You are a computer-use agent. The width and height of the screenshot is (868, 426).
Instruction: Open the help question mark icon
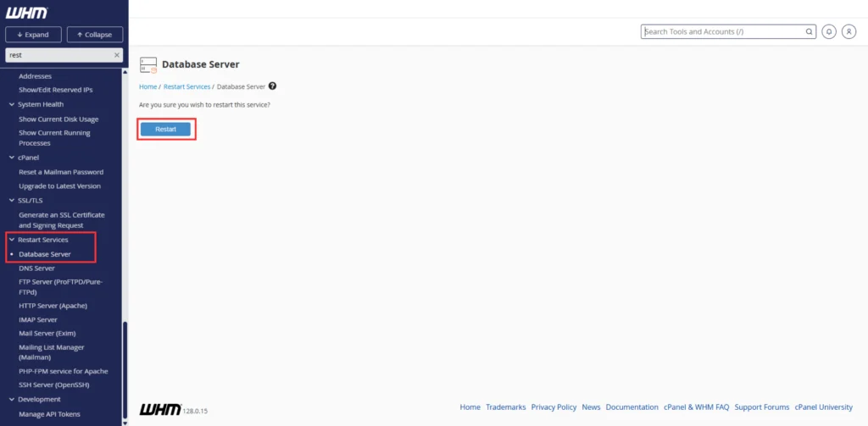272,86
